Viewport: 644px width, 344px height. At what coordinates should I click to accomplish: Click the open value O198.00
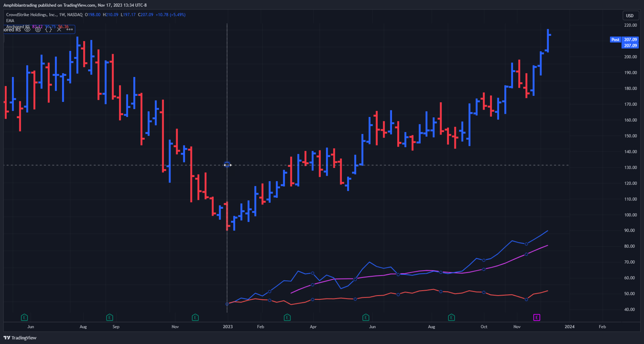[93, 15]
